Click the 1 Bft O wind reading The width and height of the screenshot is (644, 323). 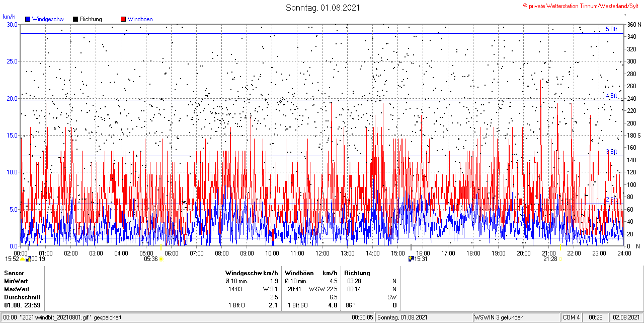coord(236,305)
